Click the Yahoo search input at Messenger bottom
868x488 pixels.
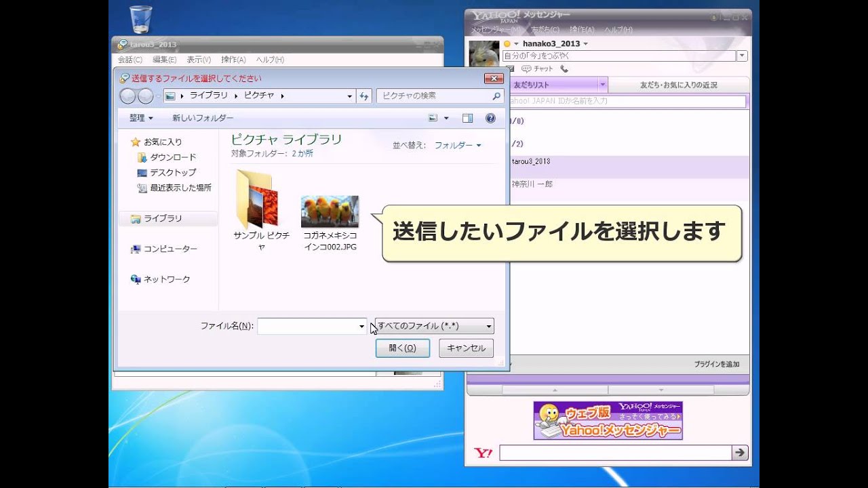(615, 453)
